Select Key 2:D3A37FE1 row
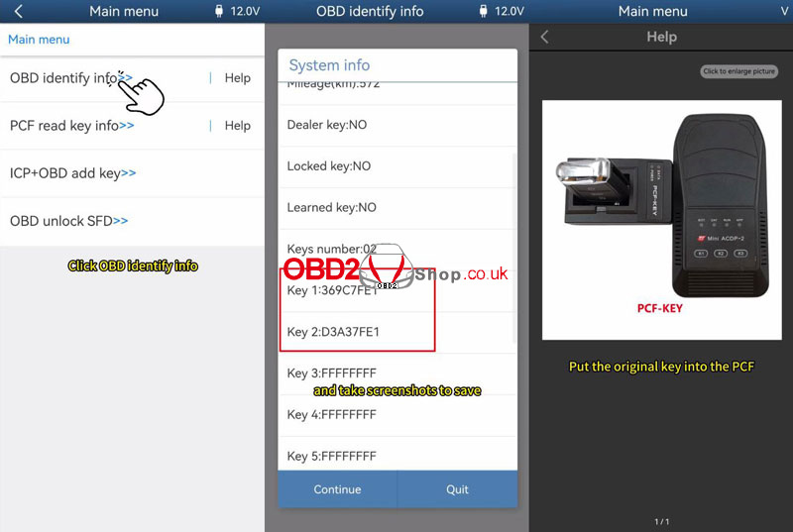Screen dimensions: 793x532 pyautogui.click(x=397, y=332)
